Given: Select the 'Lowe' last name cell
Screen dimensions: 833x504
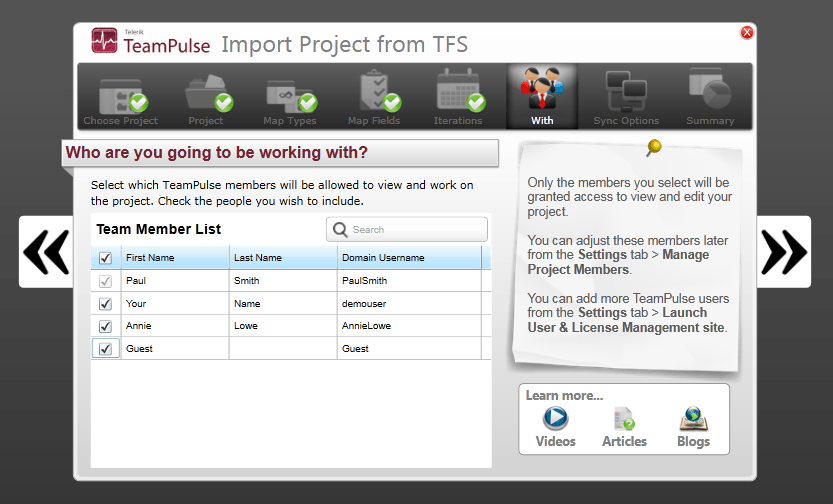Looking at the screenshot, I should coord(283,326).
